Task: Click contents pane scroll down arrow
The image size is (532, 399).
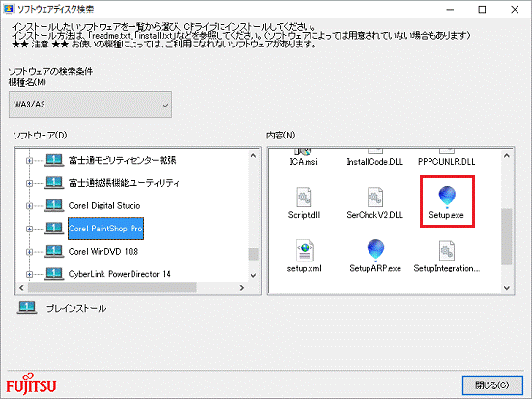Action: [x=507, y=288]
